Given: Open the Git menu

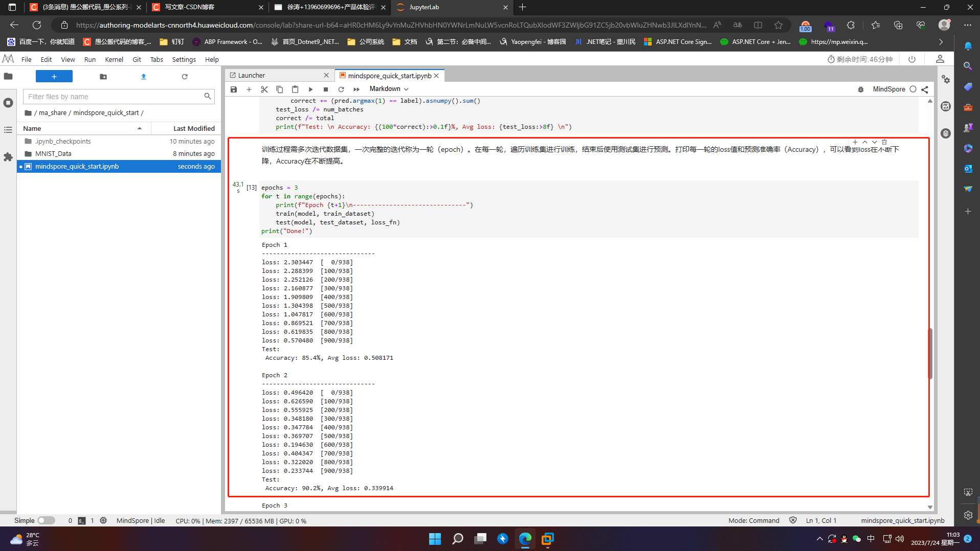Looking at the screenshot, I should click(x=137, y=59).
